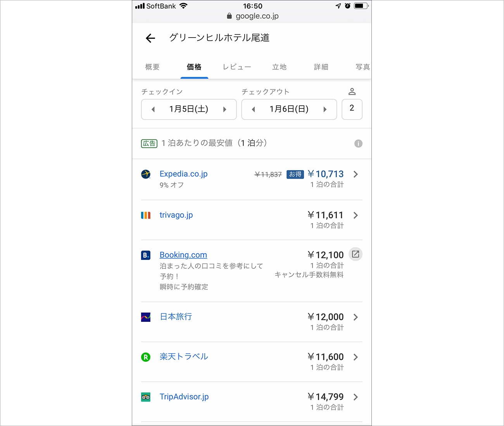Open the TripAdvisor.jp link
The height and width of the screenshot is (426, 504).
tap(184, 397)
